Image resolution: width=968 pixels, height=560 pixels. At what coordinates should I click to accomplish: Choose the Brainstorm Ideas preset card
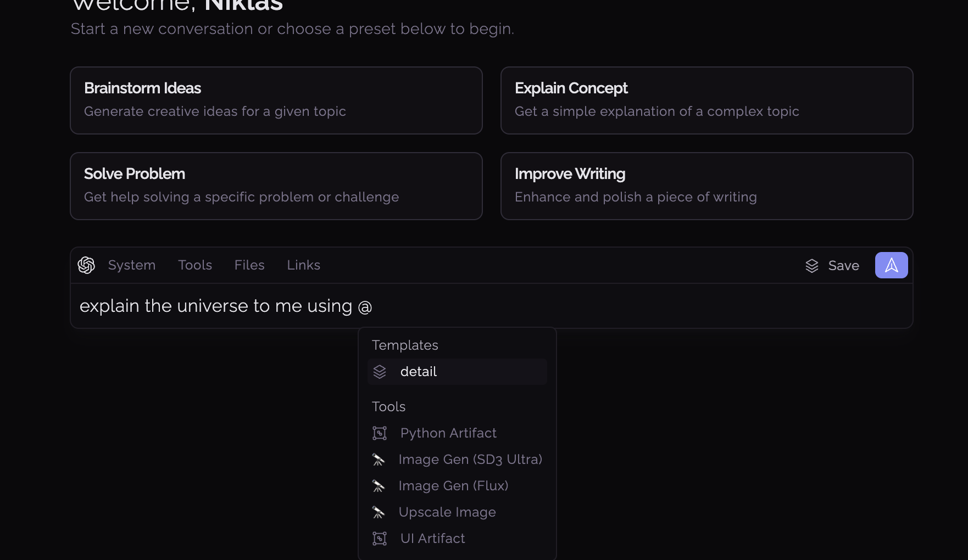(x=276, y=100)
